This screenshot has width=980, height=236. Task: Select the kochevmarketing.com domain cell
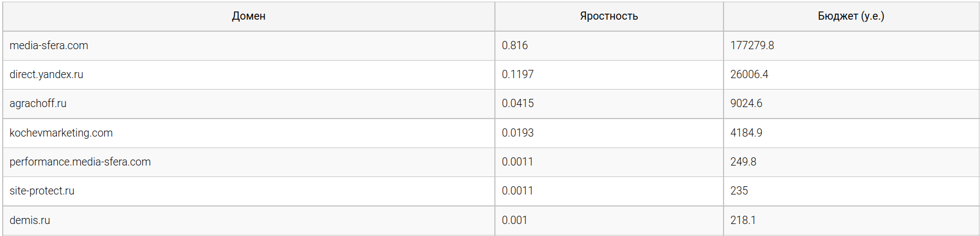pos(61,133)
